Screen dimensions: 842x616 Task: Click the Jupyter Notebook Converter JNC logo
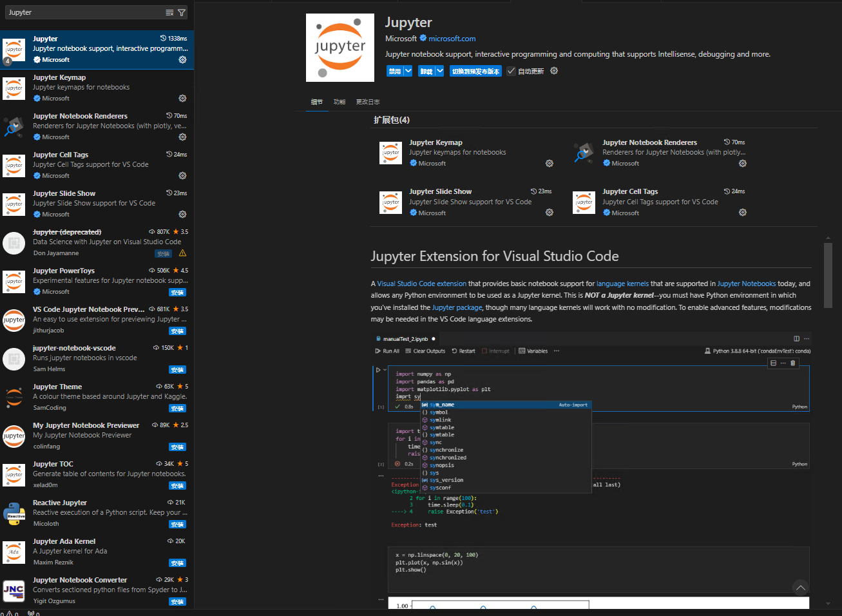(x=14, y=591)
